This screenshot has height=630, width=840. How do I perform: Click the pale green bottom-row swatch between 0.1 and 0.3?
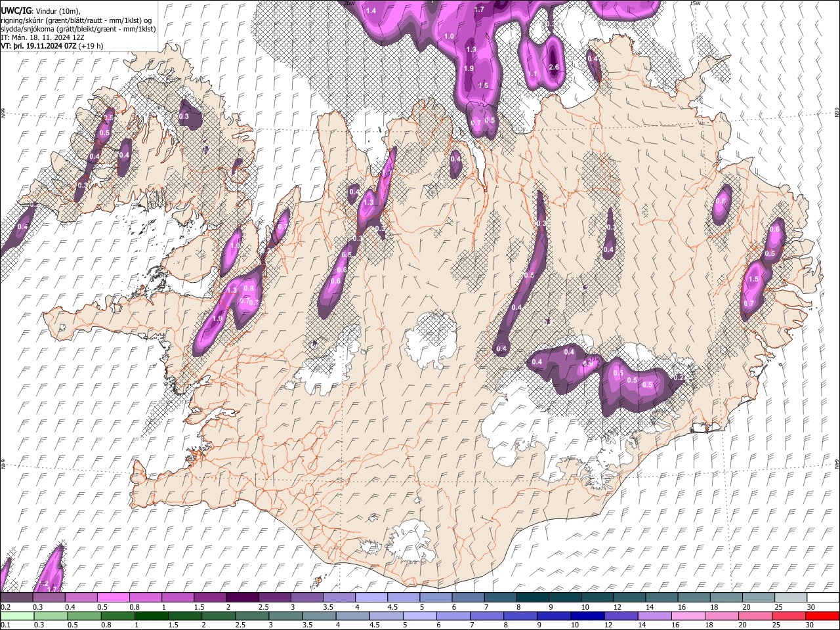[x=16, y=616]
